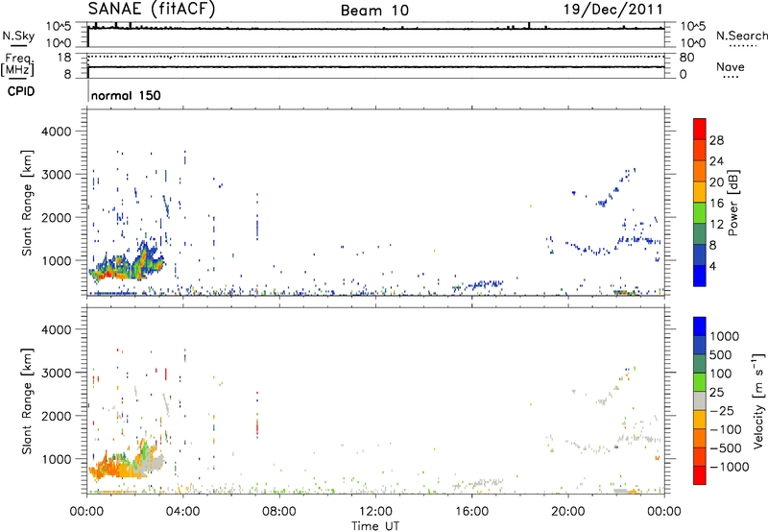
Task: Click the 500 value on Velocity colorbar
Action: [721, 355]
